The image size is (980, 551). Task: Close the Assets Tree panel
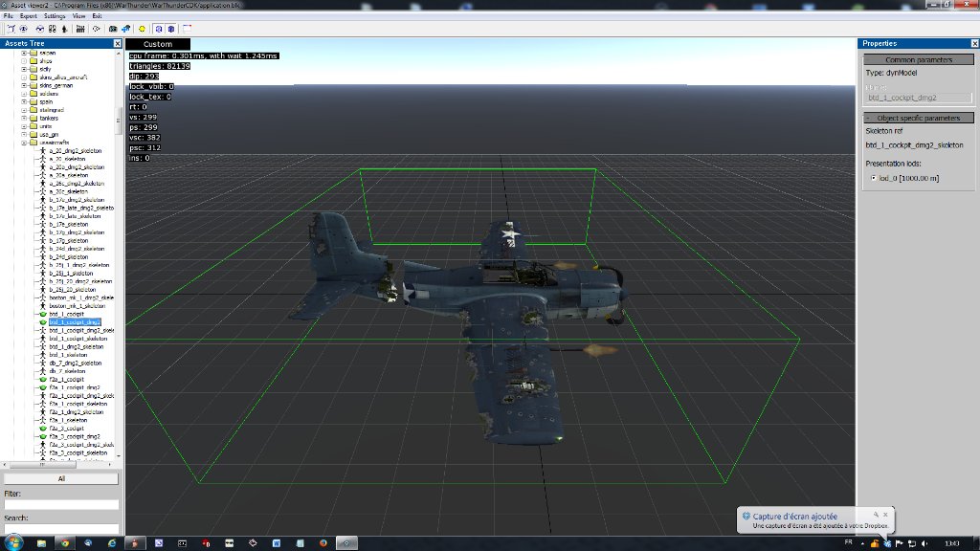118,43
